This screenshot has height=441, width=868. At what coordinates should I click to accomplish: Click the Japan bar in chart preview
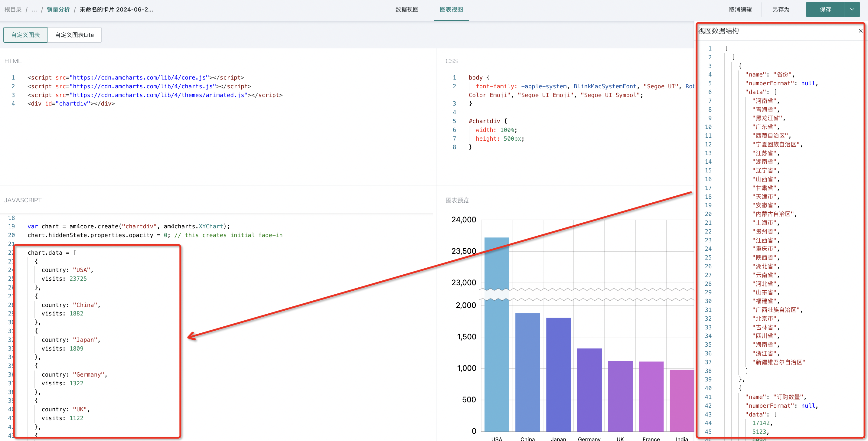tap(558, 374)
